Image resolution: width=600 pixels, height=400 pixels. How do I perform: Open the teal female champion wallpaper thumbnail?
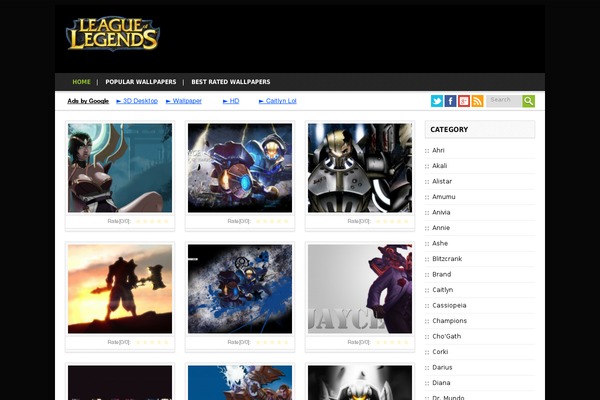coord(120,168)
